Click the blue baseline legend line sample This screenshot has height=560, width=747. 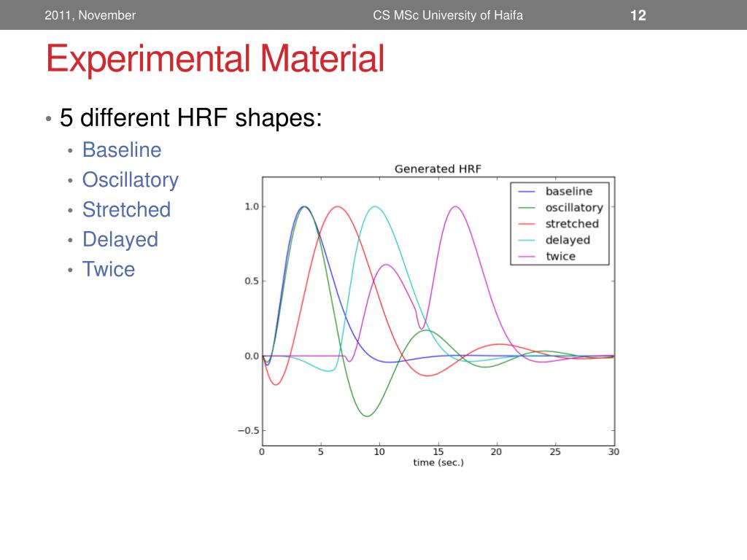(x=527, y=192)
